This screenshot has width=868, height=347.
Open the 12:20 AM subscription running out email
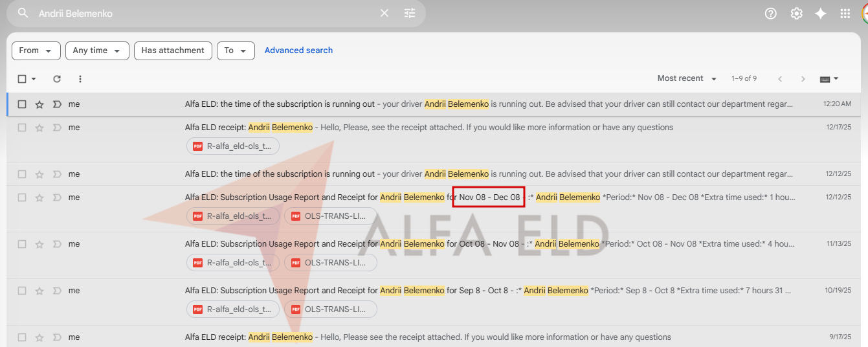(x=434, y=104)
